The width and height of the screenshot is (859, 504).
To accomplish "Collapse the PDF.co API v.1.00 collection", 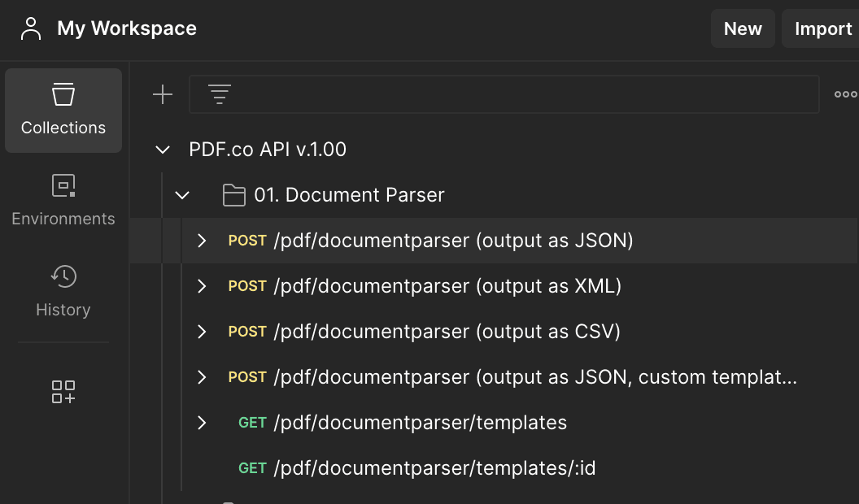I will pyautogui.click(x=163, y=150).
